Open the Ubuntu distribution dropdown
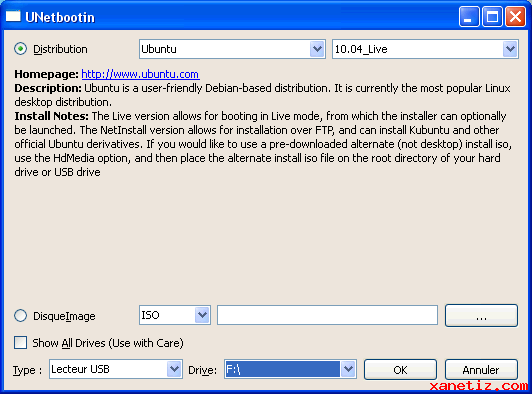This screenshot has height=394, width=532. click(x=232, y=49)
